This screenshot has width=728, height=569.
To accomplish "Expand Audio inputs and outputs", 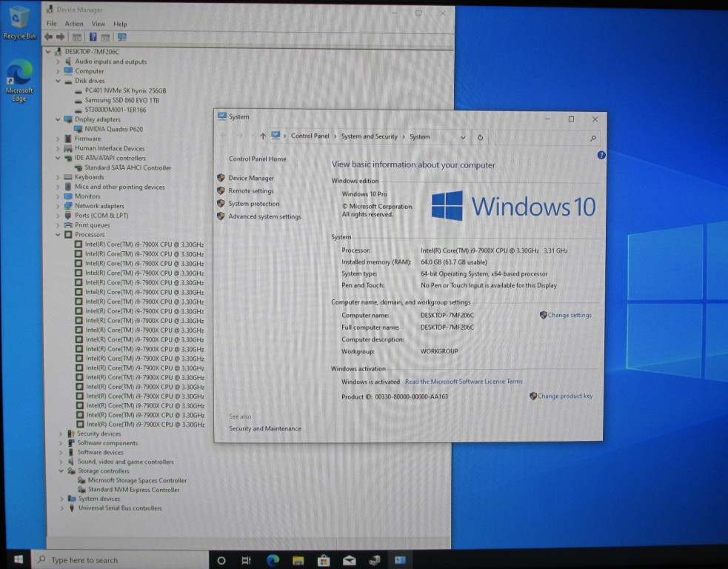I will click(x=58, y=61).
